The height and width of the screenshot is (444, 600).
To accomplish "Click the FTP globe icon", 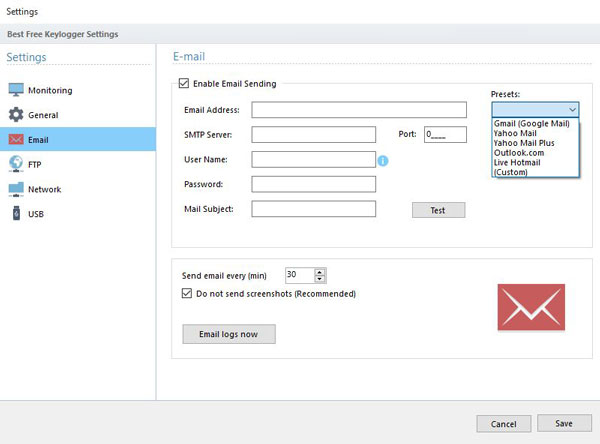I will pos(16,164).
